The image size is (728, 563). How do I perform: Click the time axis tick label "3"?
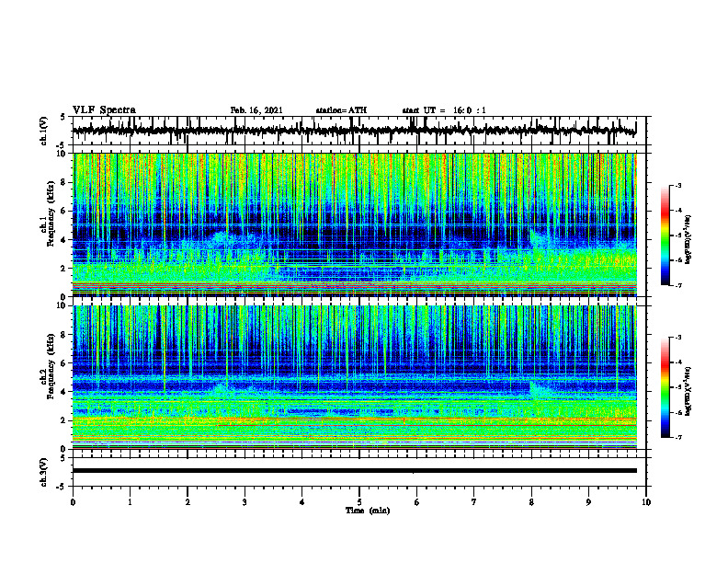(x=245, y=502)
